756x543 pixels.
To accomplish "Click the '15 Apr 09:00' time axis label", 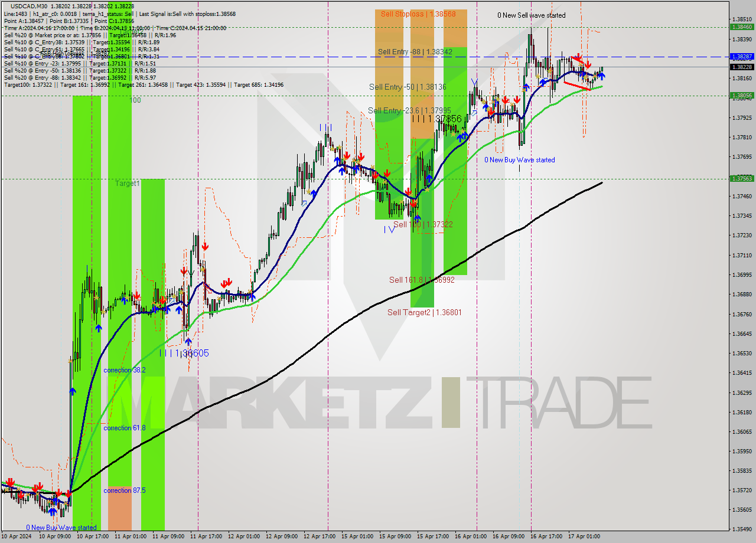I will point(396,537).
